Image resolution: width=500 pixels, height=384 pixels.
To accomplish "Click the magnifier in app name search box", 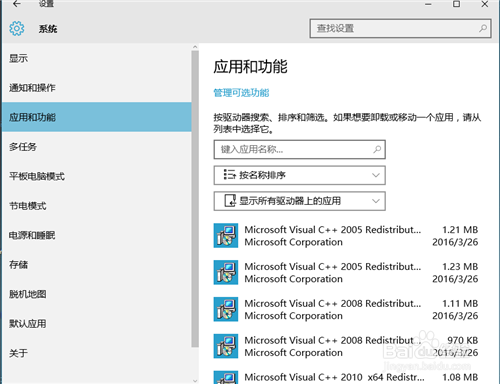I will pyautogui.click(x=377, y=149).
